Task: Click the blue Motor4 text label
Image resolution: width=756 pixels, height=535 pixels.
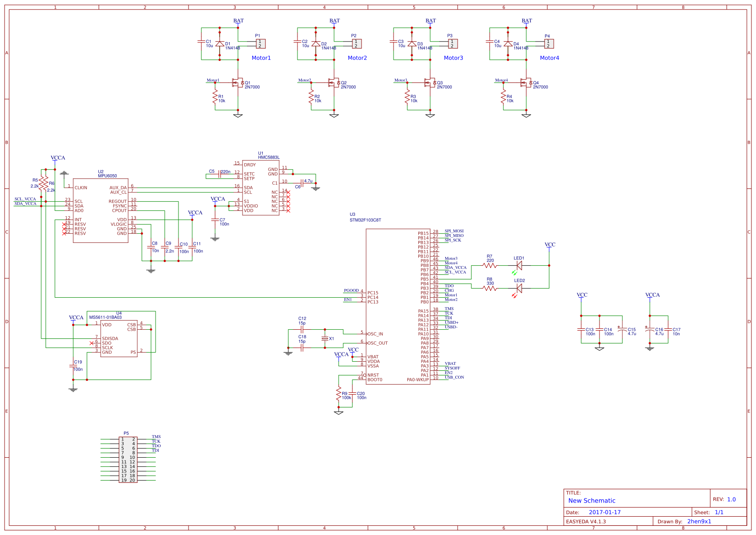Action: point(549,58)
